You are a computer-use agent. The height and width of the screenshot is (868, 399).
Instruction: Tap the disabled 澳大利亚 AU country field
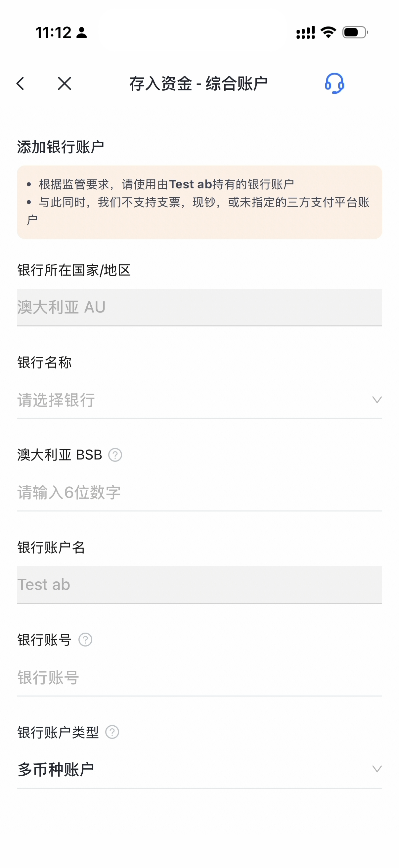click(x=199, y=307)
